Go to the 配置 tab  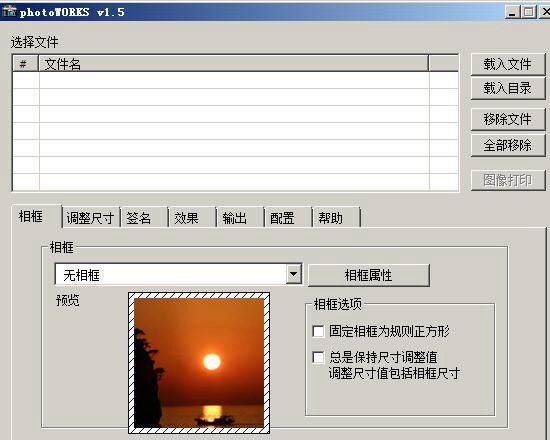[288, 218]
